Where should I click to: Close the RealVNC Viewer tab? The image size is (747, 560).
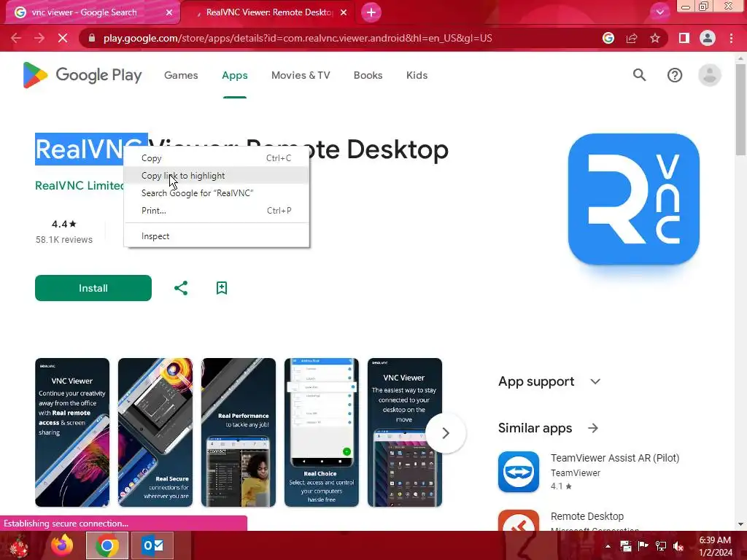[344, 12]
